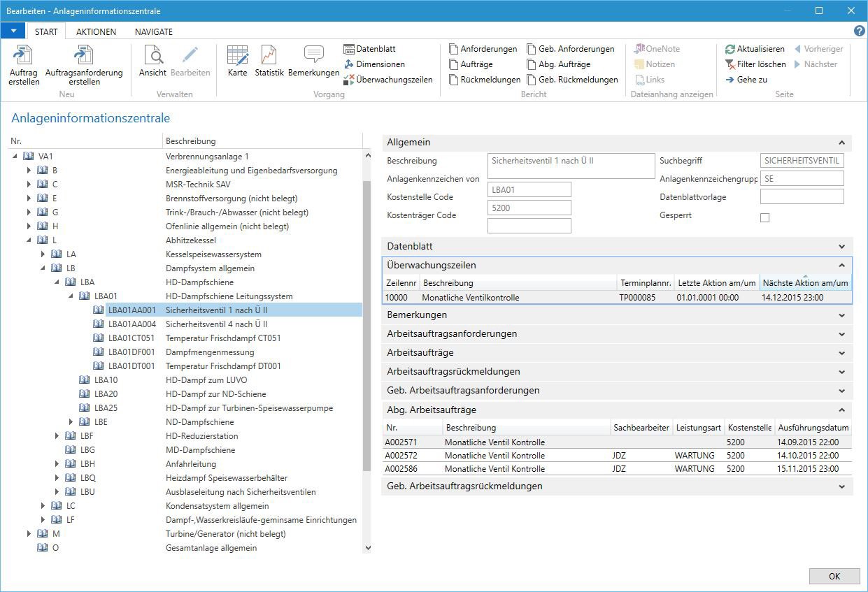Collapse the LBA01 tree node
The width and height of the screenshot is (868, 592).
tap(71, 296)
